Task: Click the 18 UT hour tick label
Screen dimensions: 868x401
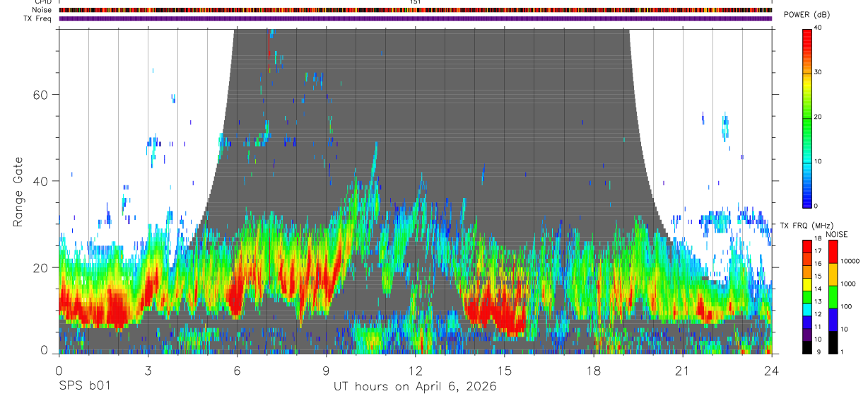Action: (594, 370)
